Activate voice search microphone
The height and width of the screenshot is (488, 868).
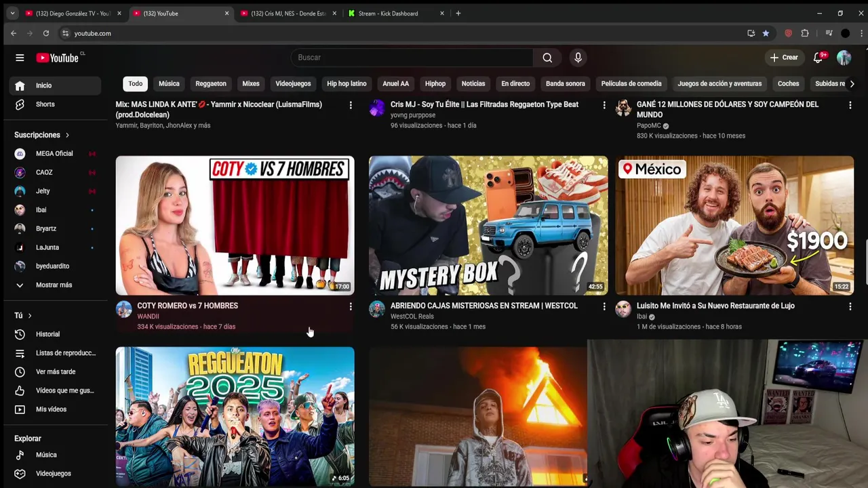(x=578, y=58)
